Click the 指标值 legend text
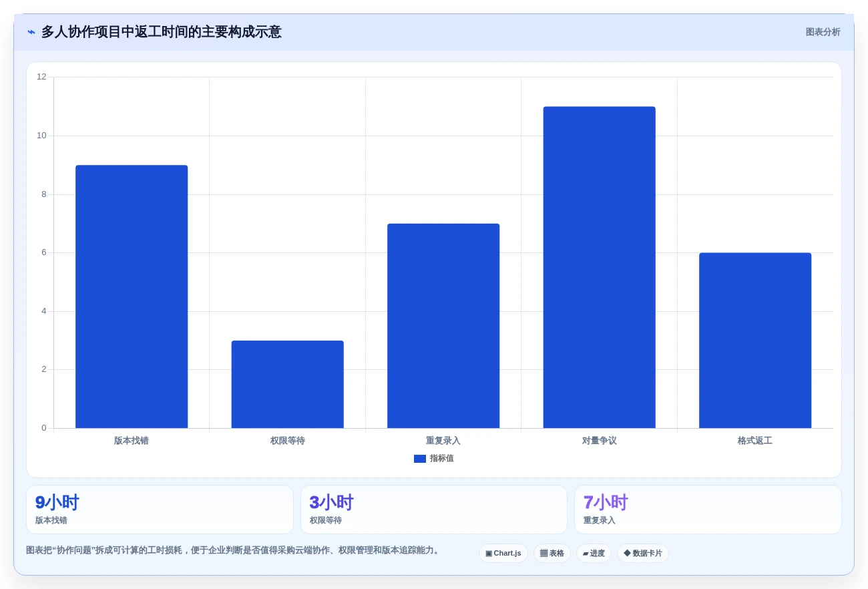Screen dimensions: 868x589 click(x=442, y=459)
